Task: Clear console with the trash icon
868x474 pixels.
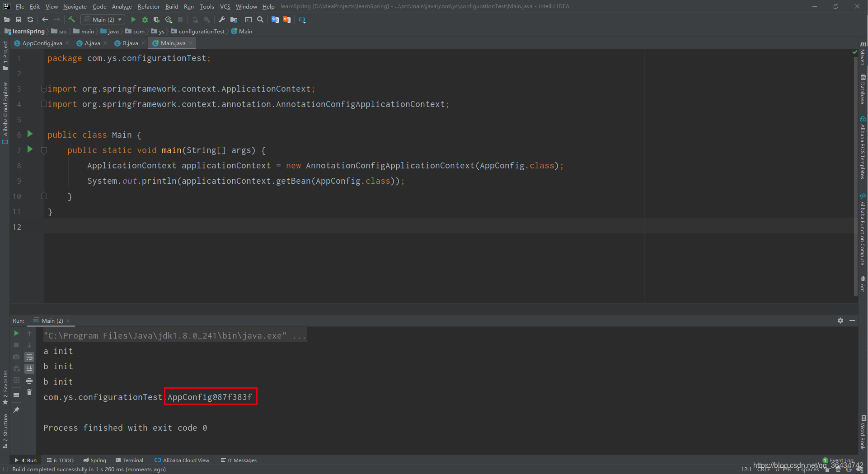Action: click(x=29, y=392)
